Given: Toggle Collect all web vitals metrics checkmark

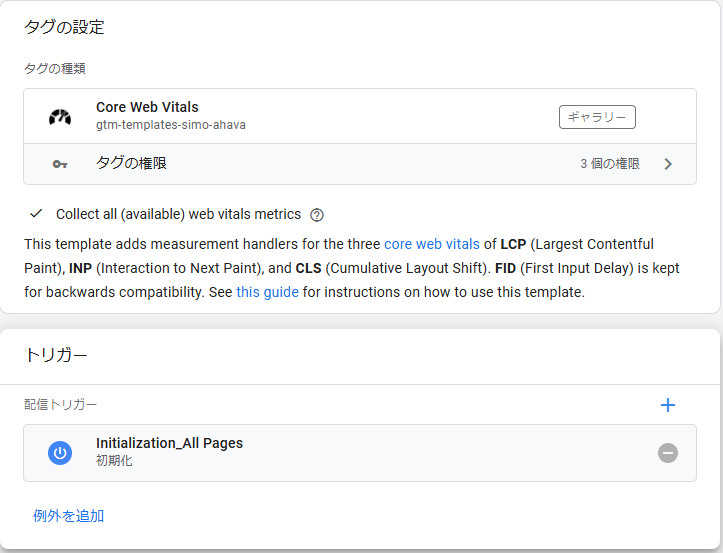Looking at the screenshot, I should tap(37, 214).
